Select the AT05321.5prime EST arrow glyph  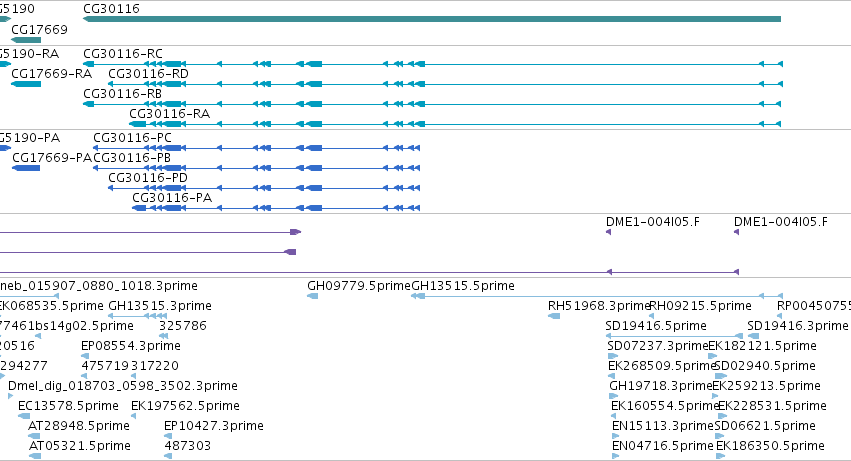pos(35,456)
